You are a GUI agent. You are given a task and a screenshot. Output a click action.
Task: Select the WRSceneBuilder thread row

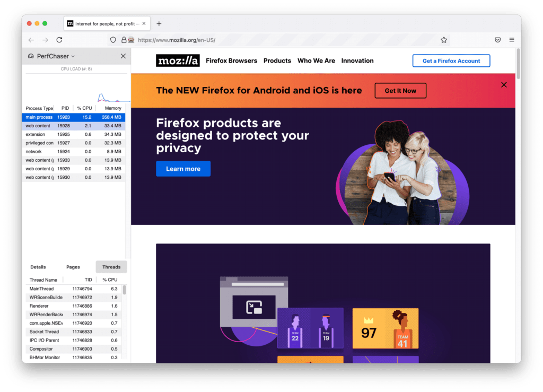tap(73, 298)
